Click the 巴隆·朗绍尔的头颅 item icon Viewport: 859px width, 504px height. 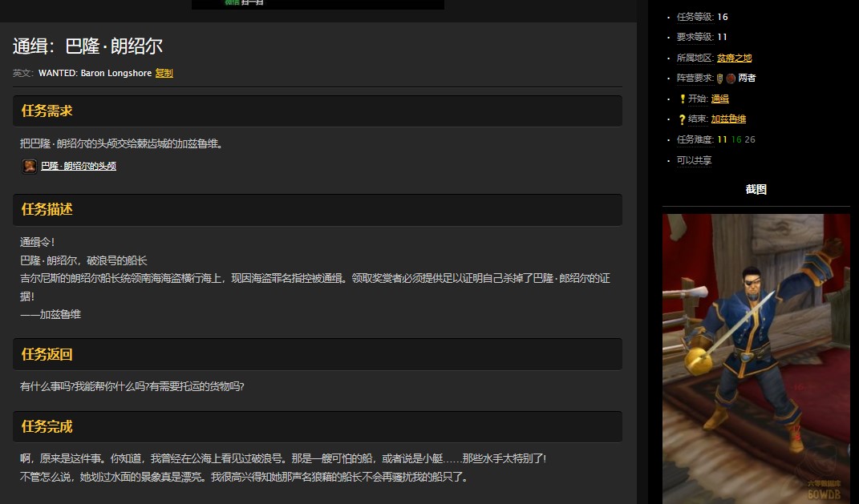pos(29,166)
